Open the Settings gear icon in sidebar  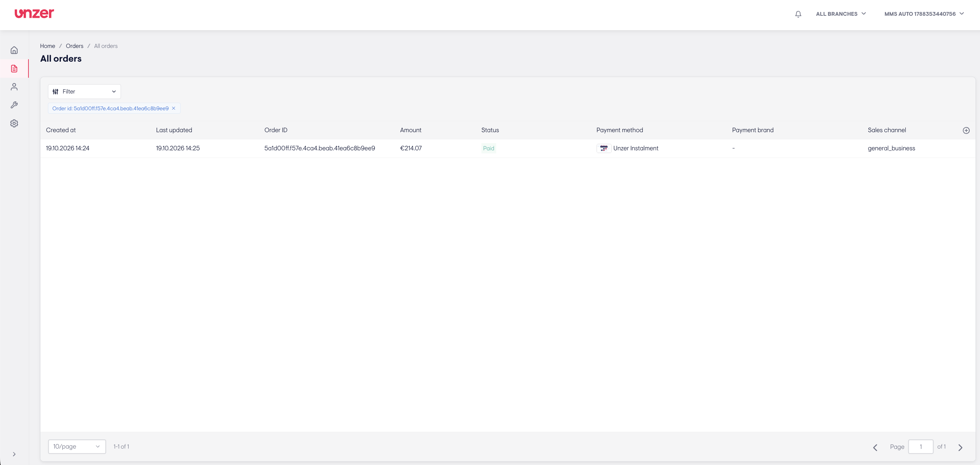(x=14, y=123)
